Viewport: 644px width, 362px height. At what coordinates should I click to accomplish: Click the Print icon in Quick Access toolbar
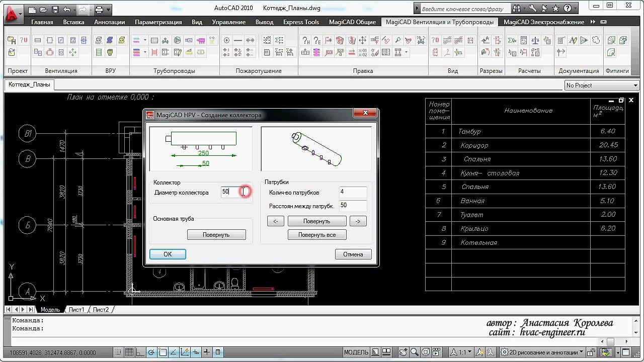point(99,10)
